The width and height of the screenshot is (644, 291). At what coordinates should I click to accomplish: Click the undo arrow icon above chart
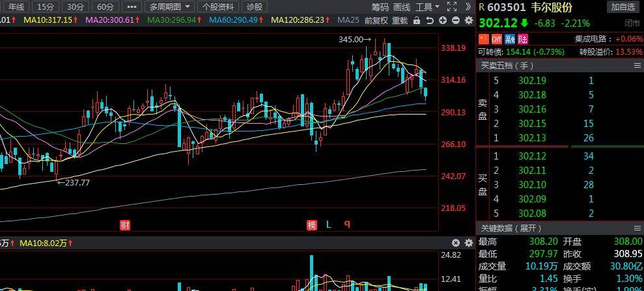(x=430, y=21)
